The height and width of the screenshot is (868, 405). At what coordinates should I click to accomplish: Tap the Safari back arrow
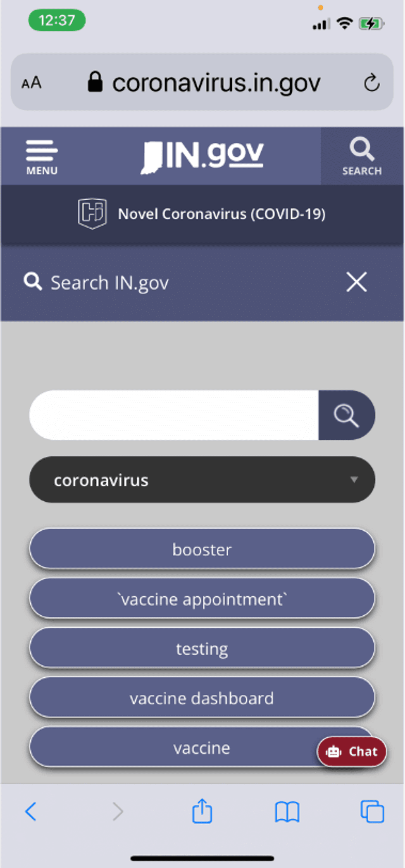pyautogui.click(x=31, y=811)
